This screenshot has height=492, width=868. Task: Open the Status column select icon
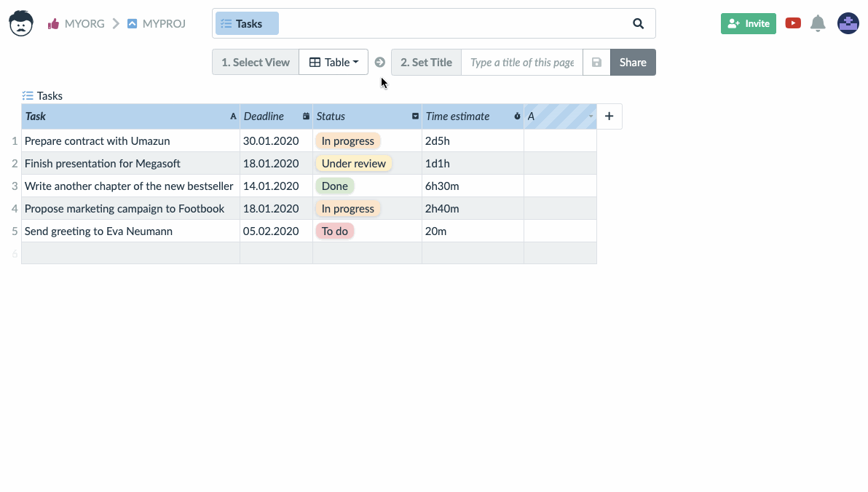(415, 116)
